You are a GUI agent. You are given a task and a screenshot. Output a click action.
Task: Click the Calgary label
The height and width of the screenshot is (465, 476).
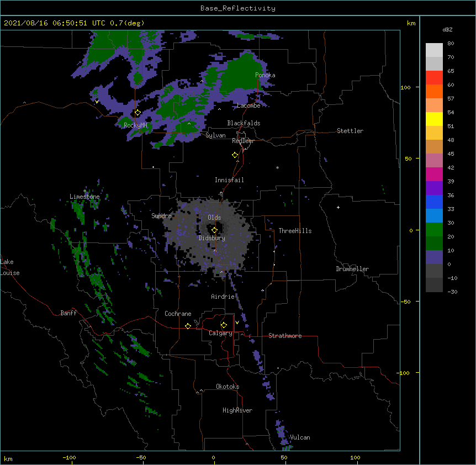[220, 333]
